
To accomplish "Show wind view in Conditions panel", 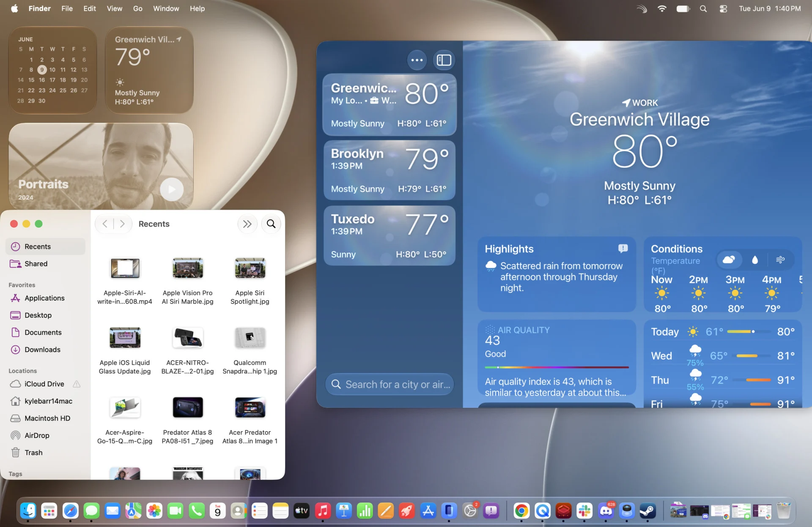I will (x=780, y=260).
